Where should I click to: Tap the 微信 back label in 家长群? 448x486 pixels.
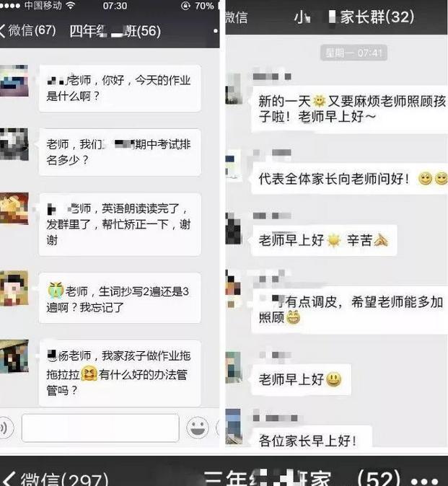pos(236,17)
